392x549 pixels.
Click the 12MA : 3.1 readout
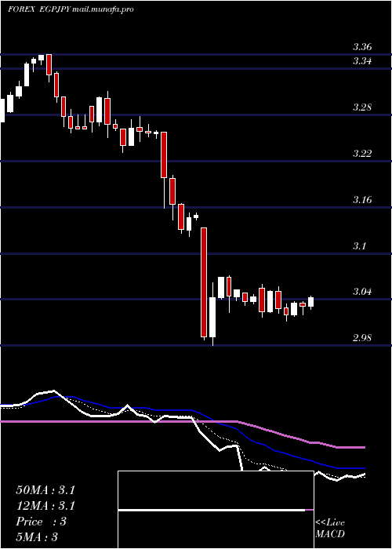click(x=45, y=506)
